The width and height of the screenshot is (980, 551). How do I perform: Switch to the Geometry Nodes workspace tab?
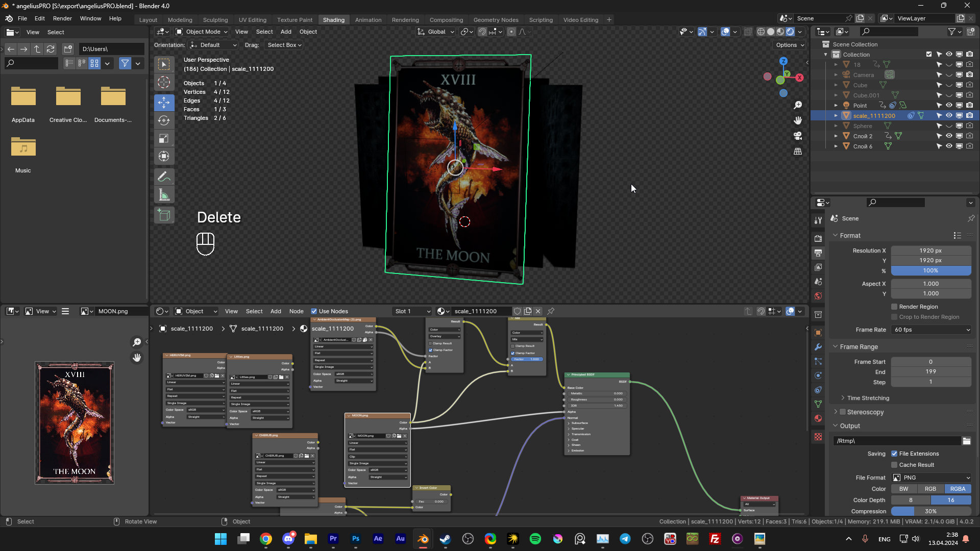(x=496, y=20)
